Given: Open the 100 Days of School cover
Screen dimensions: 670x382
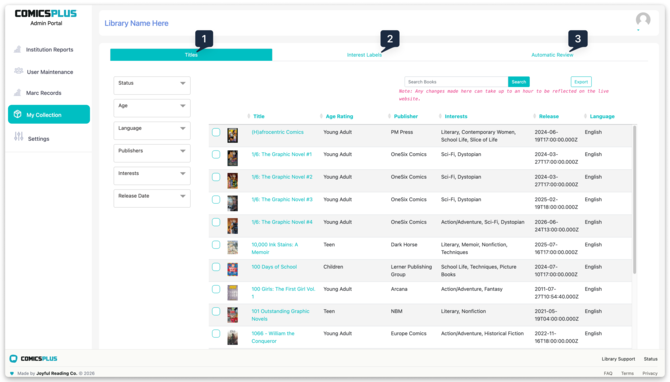Looking at the screenshot, I should tap(232, 270).
